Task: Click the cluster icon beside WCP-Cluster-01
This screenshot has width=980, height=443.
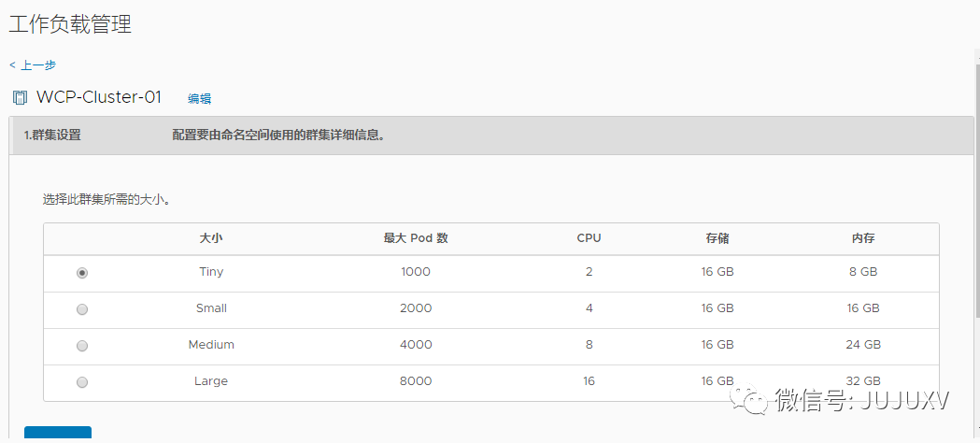Action: point(20,98)
